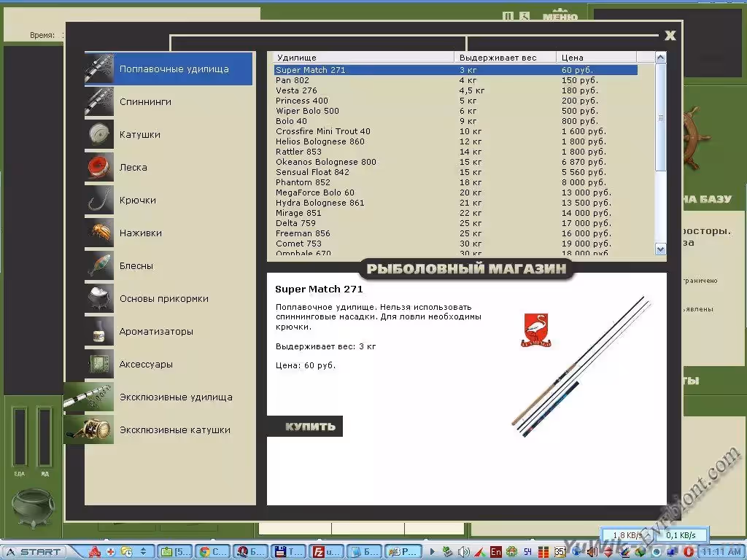Viewport: 747px width, 560px height.
Task: Close the fishing shop window
Action: click(670, 35)
